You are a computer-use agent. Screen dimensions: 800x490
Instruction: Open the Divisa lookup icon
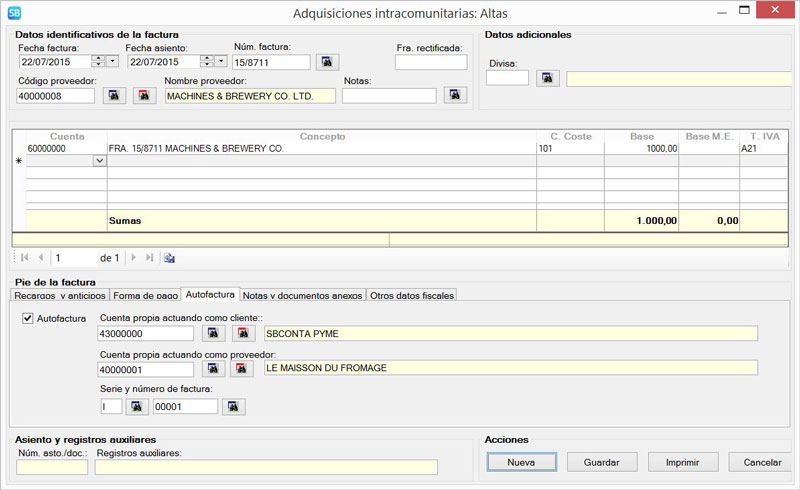tap(547, 78)
